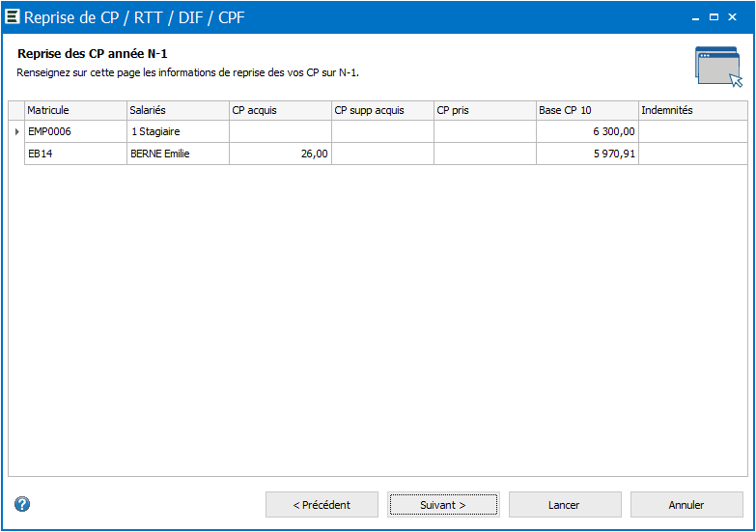The image size is (756, 532).
Task: Select the row indicator arrow for EMP0006
Action: [16, 131]
